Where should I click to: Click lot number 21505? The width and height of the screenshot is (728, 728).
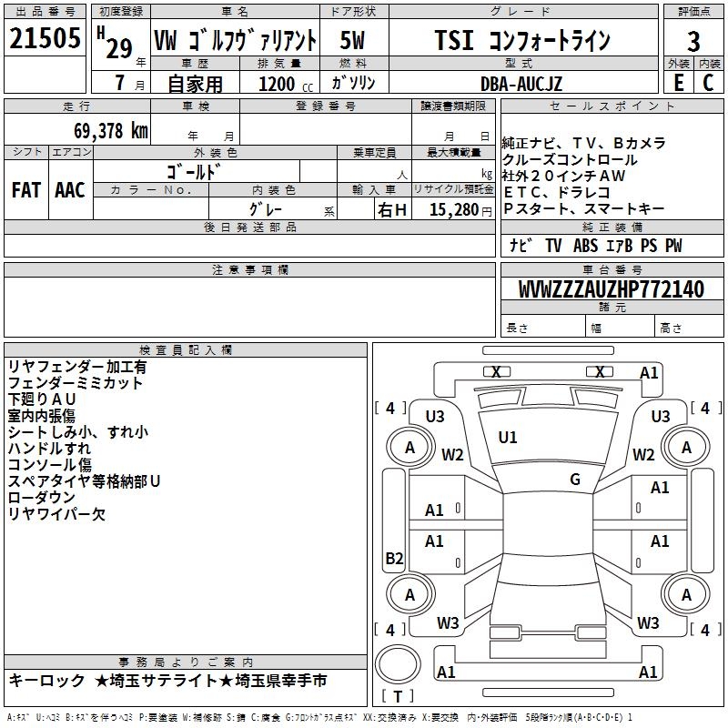(x=45, y=41)
